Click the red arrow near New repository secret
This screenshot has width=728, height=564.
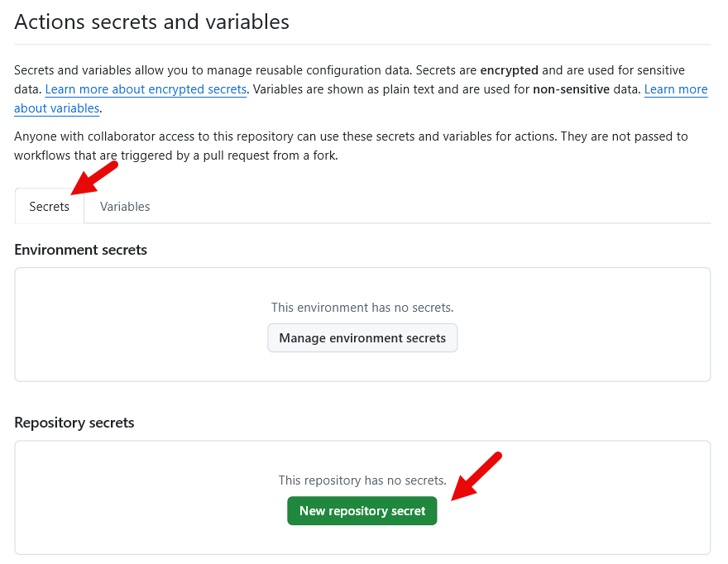(477, 477)
